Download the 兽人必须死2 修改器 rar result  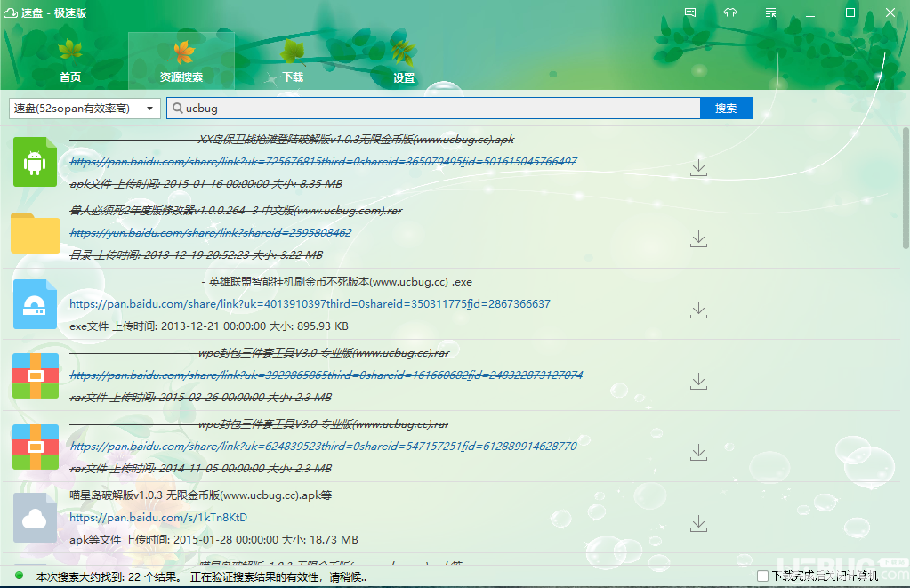click(x=699, y=239)
